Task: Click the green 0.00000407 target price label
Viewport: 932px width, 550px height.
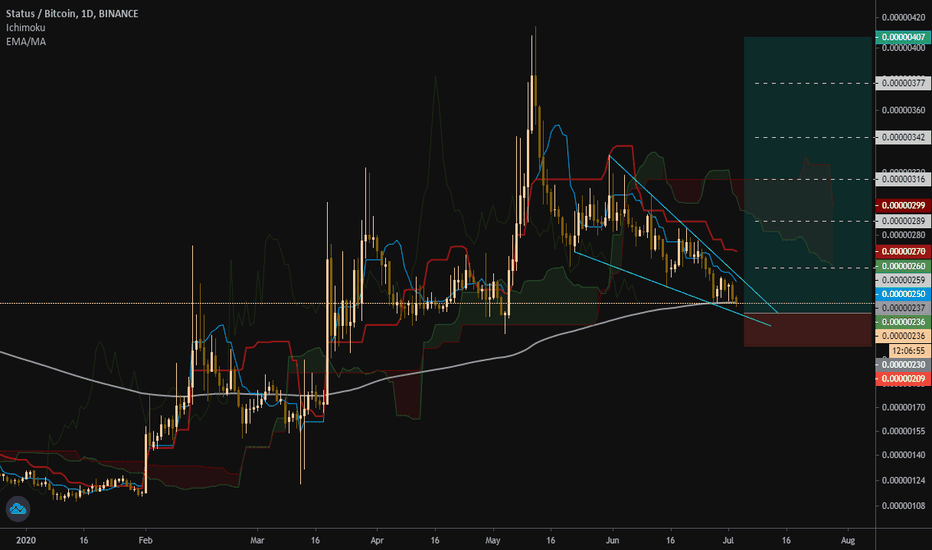Action: [903, 37]
